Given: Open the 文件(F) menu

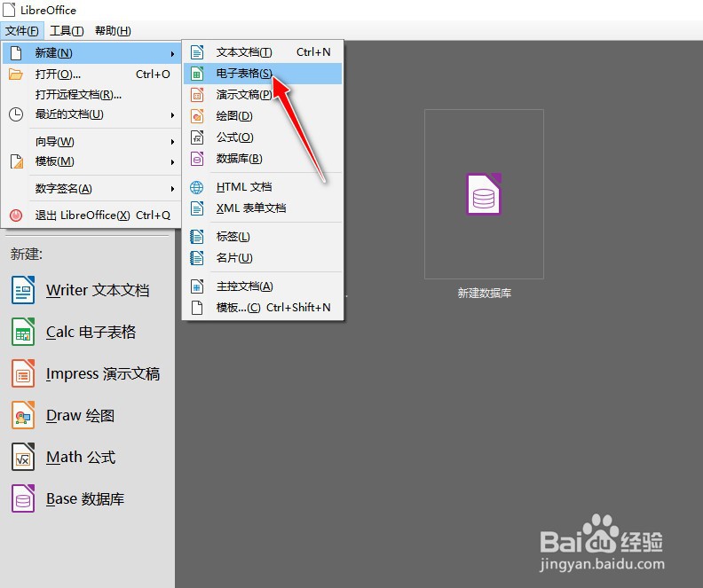Looking at the screenshot, I should point(22,31).
